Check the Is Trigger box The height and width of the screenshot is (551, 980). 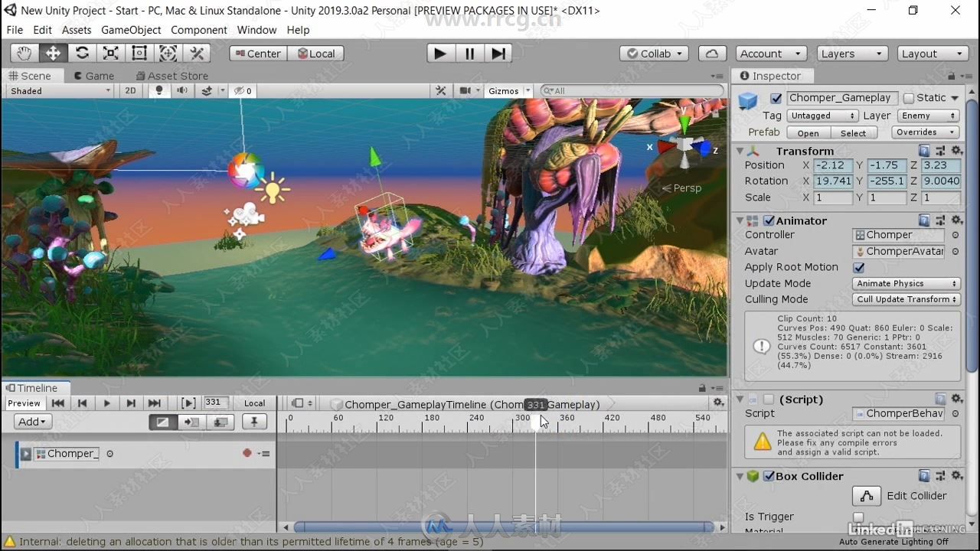pyautogui.click(x=858, y=517)
